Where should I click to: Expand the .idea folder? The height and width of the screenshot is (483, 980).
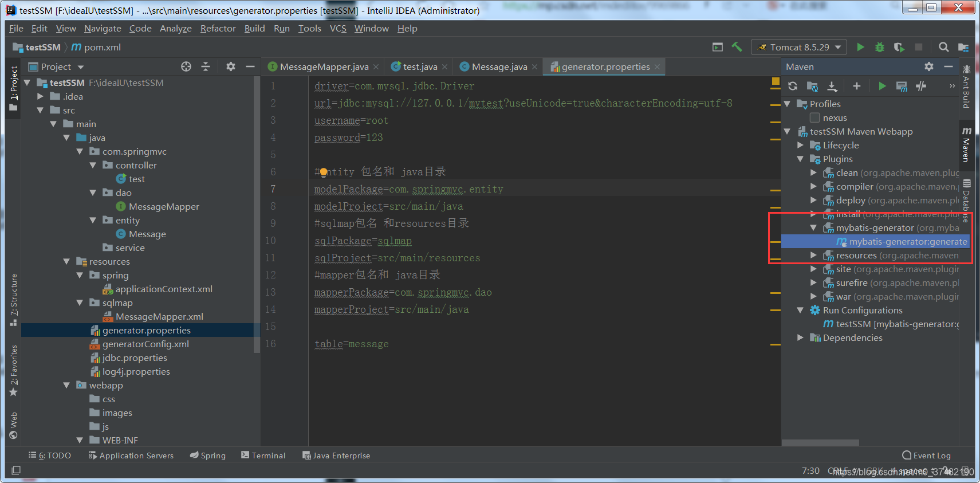[40, 96]
